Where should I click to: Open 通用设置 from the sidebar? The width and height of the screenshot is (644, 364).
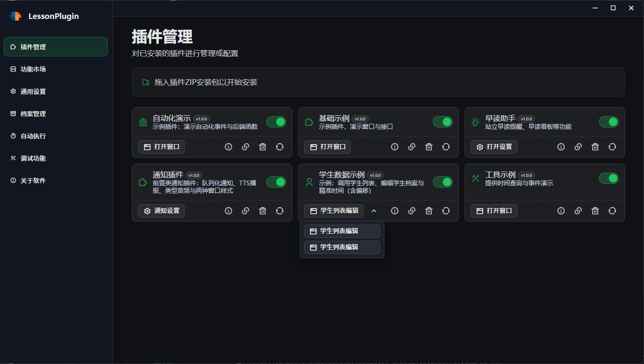(33, 91)
